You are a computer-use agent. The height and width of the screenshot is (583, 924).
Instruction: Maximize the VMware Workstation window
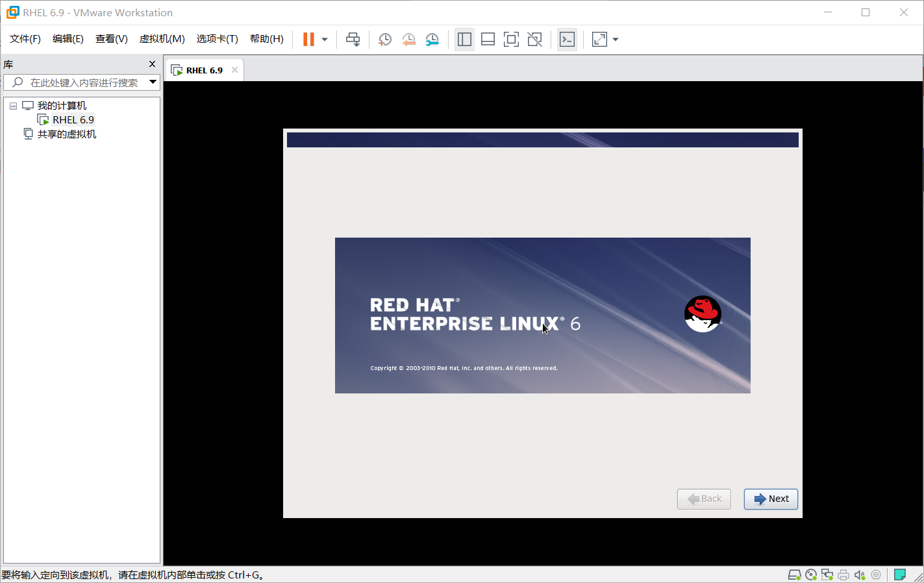pos(866,12)
